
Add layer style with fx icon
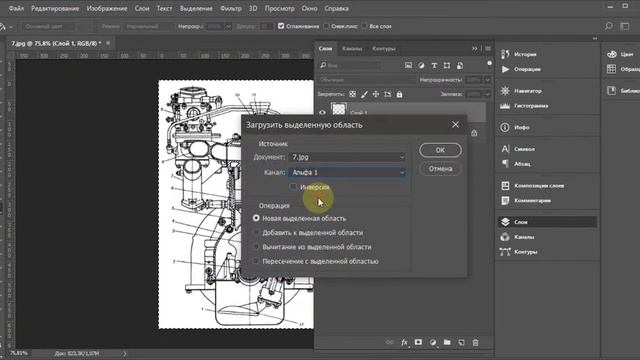[x=404, y=342]
